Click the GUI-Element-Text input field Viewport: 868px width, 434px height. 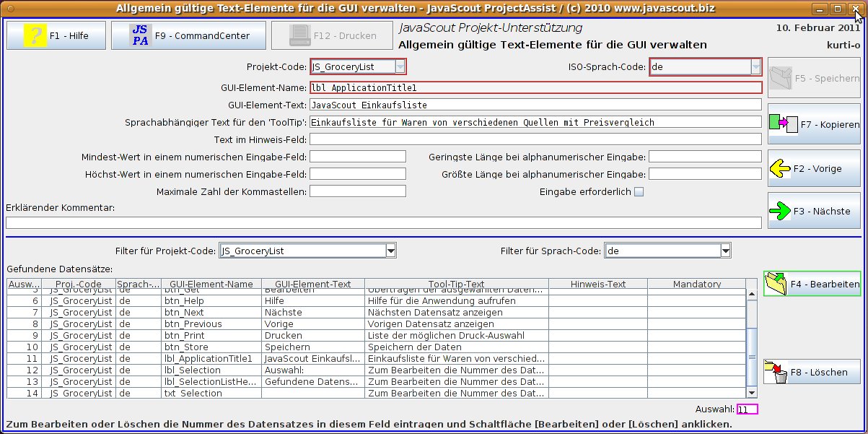point(535,105)
